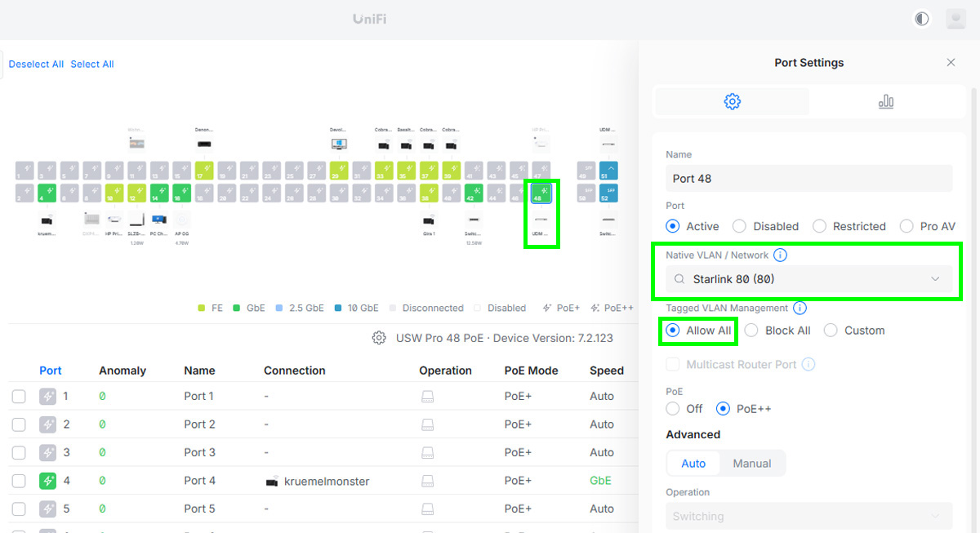Viewport: 980px width, 533px height.
Task: Click the Tagged VLAN Management info icon
Action: click(x=800, y=309)
